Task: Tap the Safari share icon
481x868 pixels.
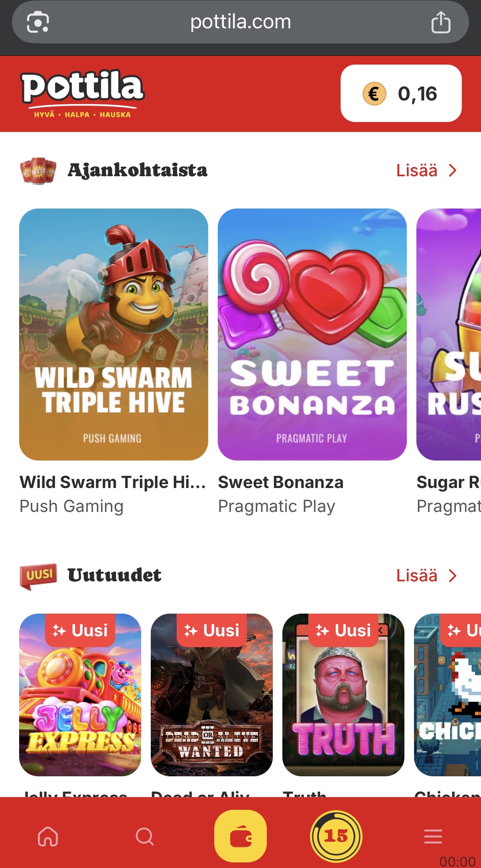Action: (441, 22)
